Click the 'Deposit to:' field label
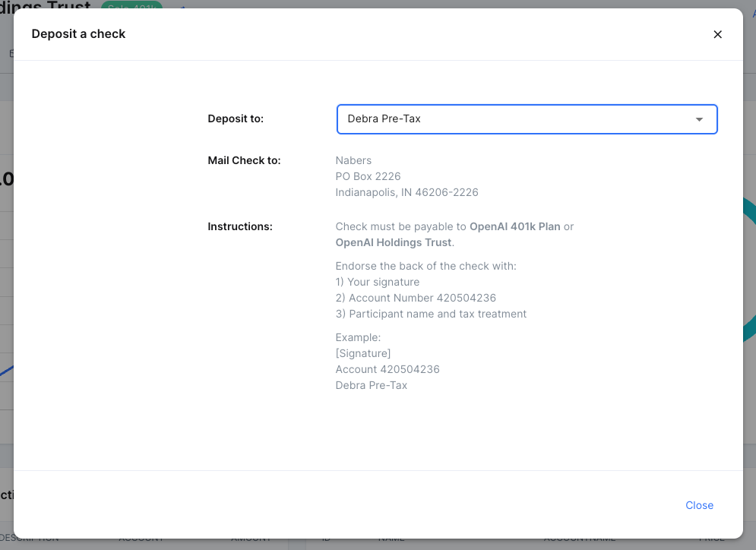 pos(236,119)
